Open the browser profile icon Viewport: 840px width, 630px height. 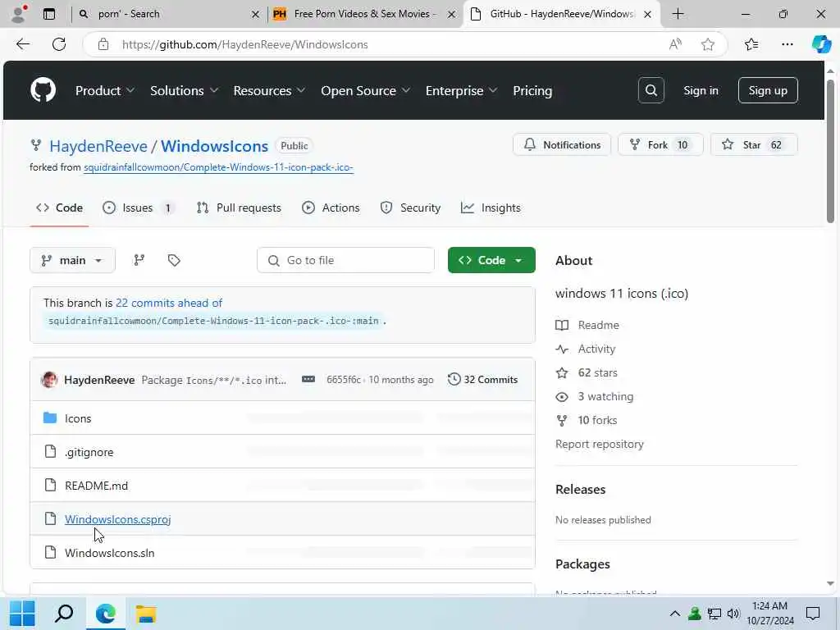[19, 14]
